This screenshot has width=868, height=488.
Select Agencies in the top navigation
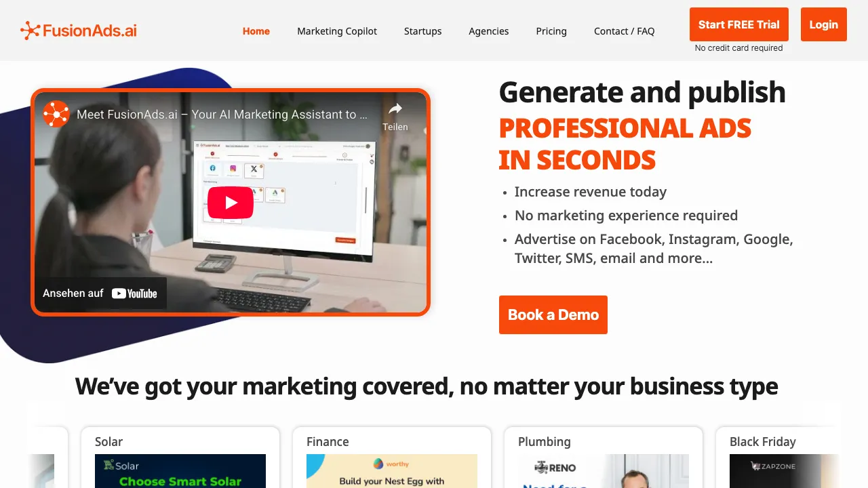pos(489,31)
